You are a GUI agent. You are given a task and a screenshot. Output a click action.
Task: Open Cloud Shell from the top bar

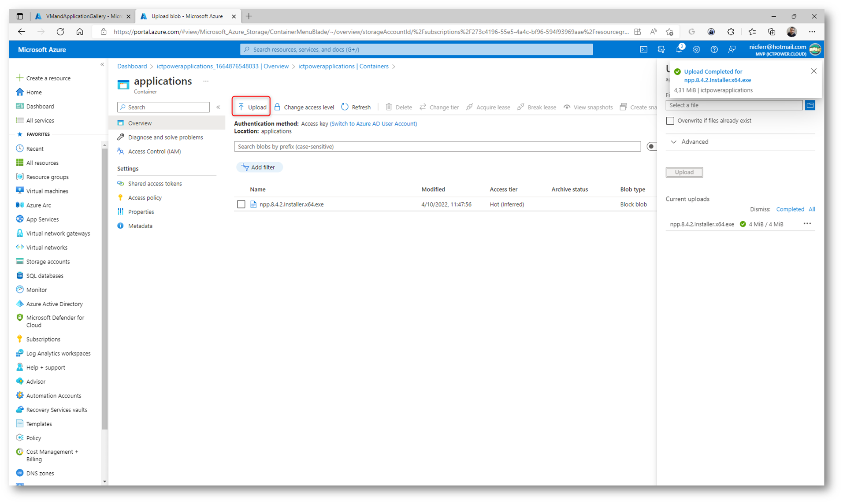pyautogui.click(x=643, y=50)
